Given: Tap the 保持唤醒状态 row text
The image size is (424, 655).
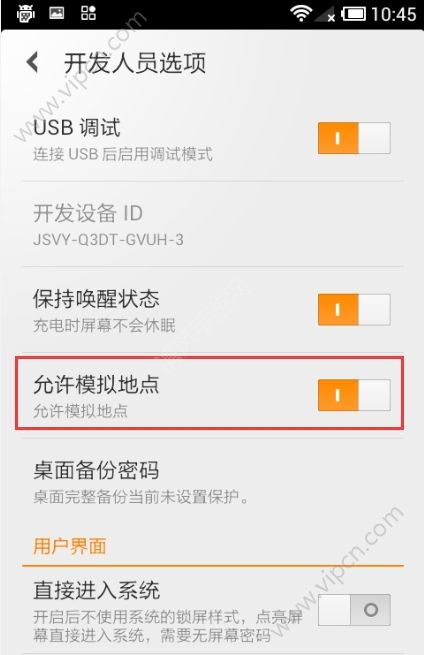Looking at the screenshot, I should (x=96, y=299).
